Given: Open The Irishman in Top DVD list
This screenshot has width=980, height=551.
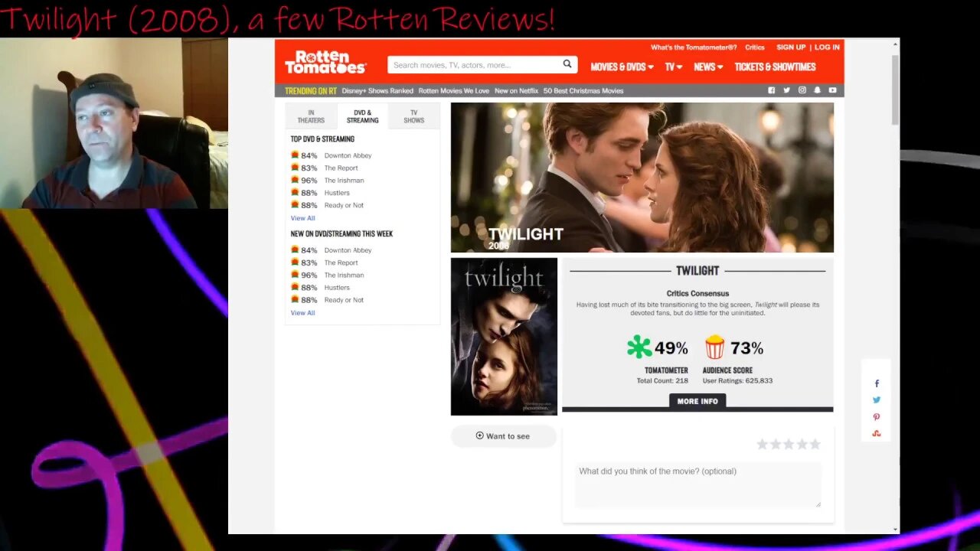Looking at the screenshot, I should pos(344,181).
